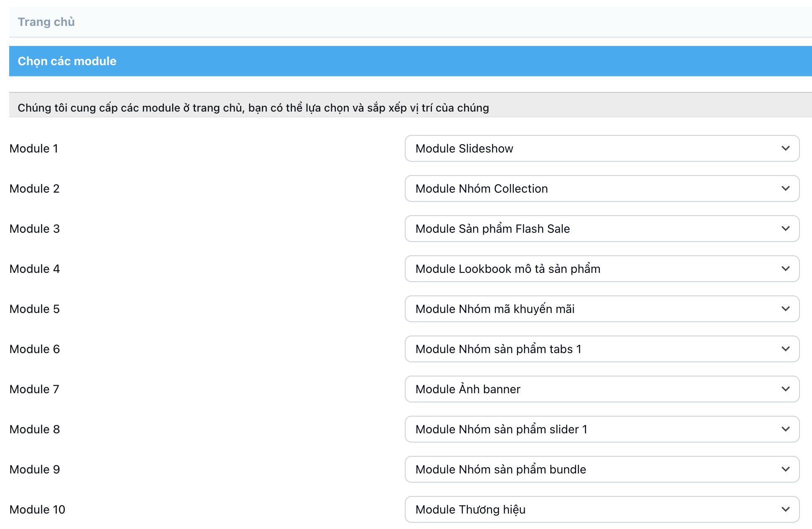Click the Trang chủ header

coord(46,22)
